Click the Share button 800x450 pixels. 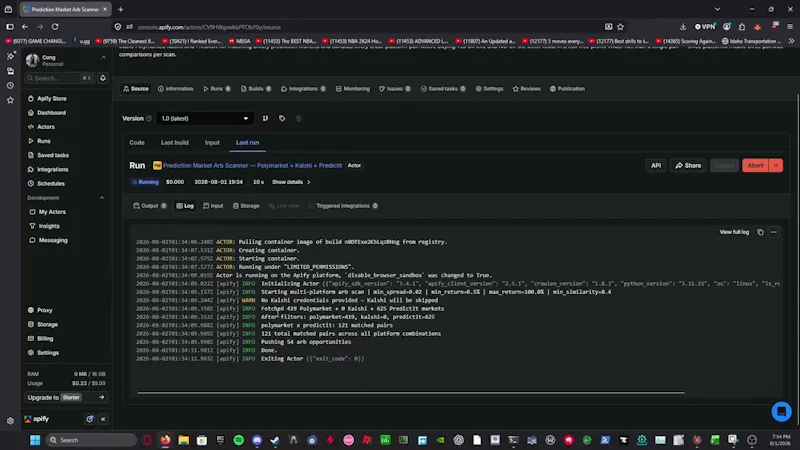click(688, 165)
